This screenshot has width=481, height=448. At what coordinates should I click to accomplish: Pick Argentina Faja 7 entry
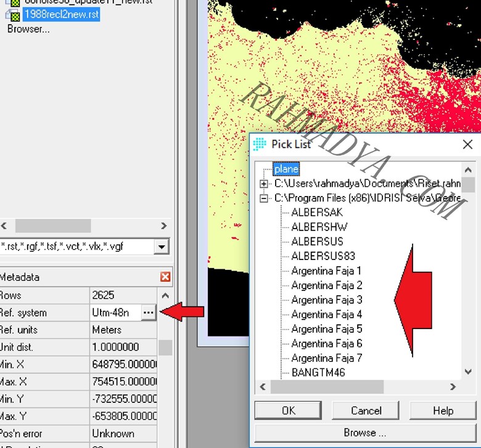click(326, 358)
